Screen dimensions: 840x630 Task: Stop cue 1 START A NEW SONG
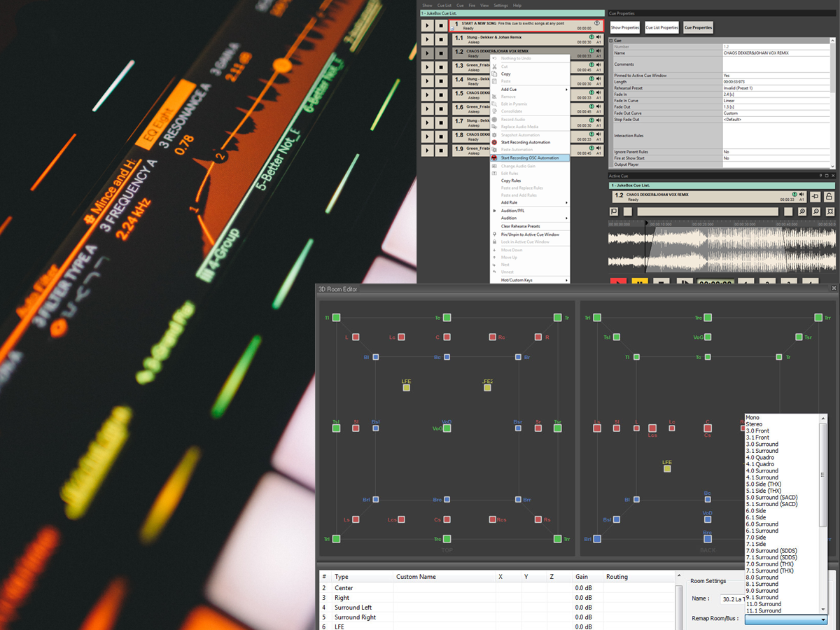click(x=441, y=25)
